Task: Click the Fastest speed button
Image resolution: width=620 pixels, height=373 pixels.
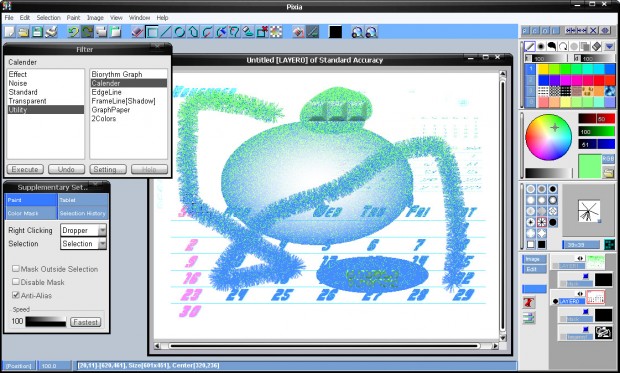Action: (x=85, y=322)
